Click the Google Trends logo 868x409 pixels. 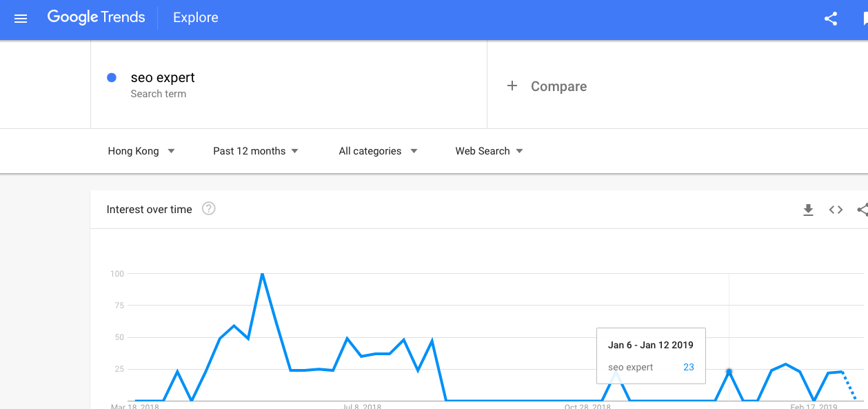click(x=96, y=18)
